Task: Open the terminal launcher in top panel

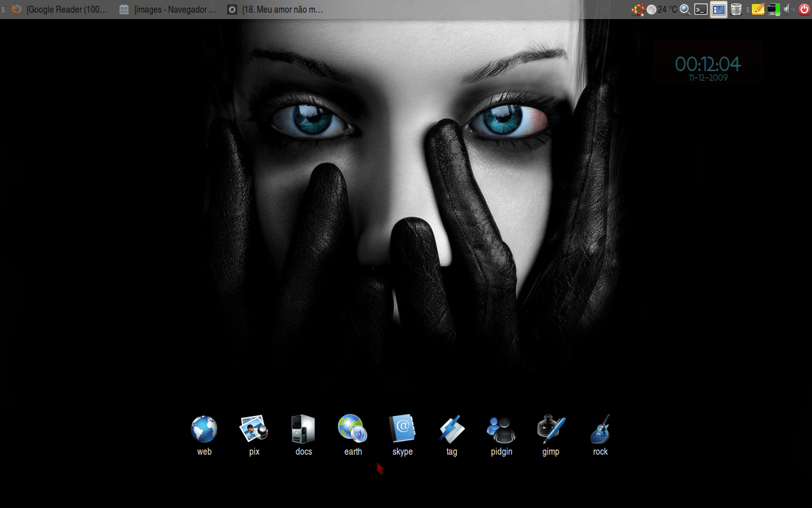Action: [x=701, y=10]
